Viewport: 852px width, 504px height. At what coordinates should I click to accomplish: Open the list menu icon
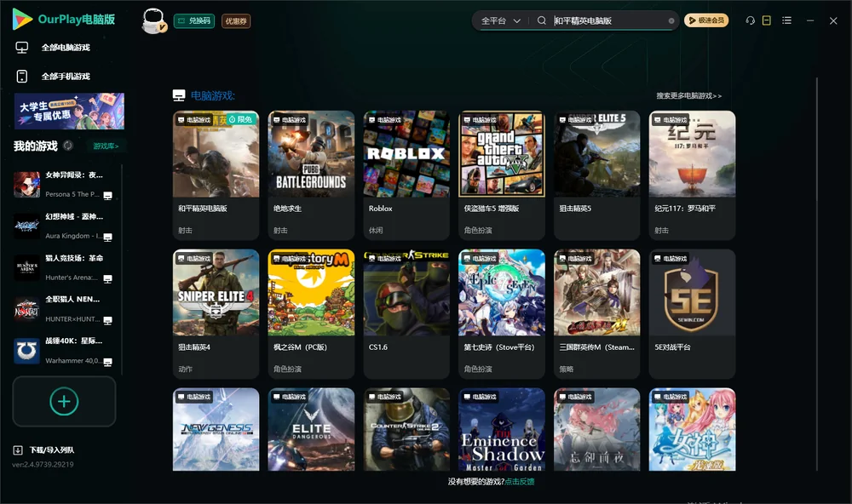(786, 20)
